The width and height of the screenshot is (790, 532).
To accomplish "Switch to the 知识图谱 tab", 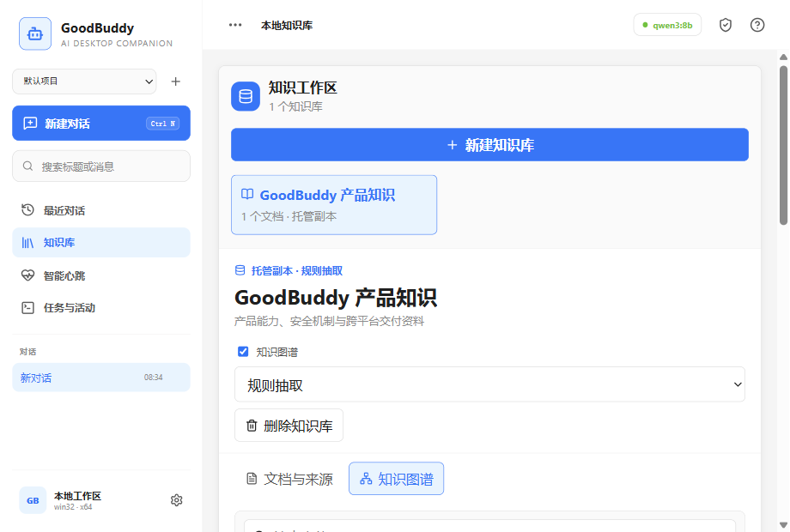I will pos(396,479).
